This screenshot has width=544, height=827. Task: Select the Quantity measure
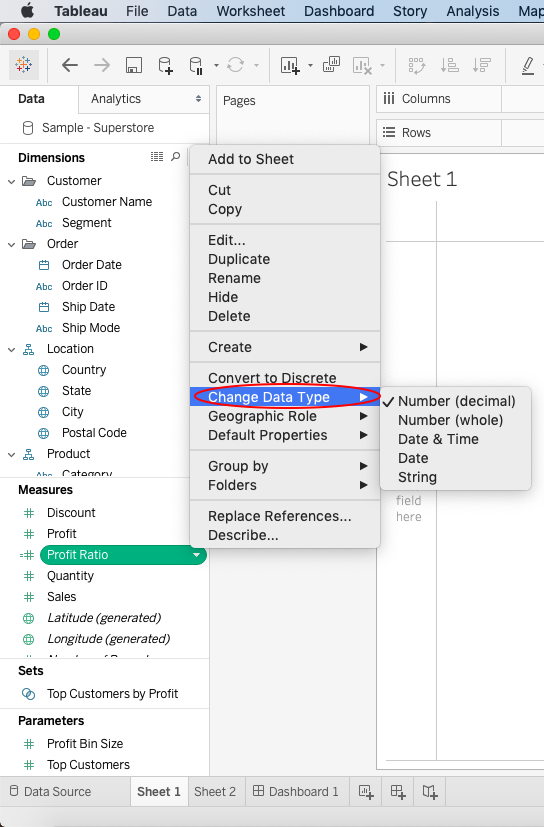(70, 576)
